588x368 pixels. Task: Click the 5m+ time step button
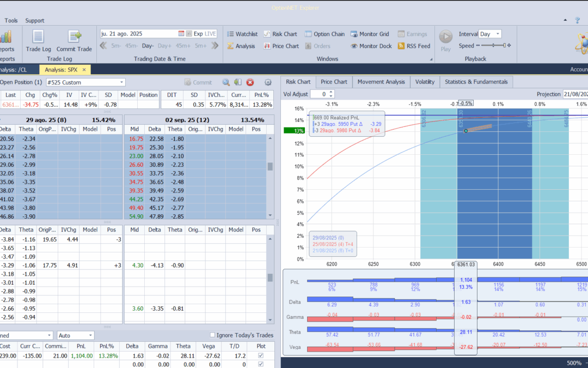click(200, 46)
